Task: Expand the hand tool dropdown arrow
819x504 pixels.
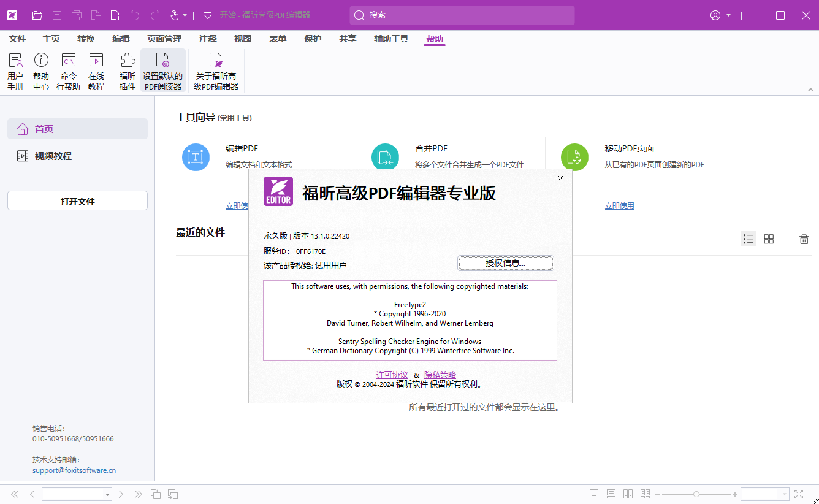Action: pos(185,15)
